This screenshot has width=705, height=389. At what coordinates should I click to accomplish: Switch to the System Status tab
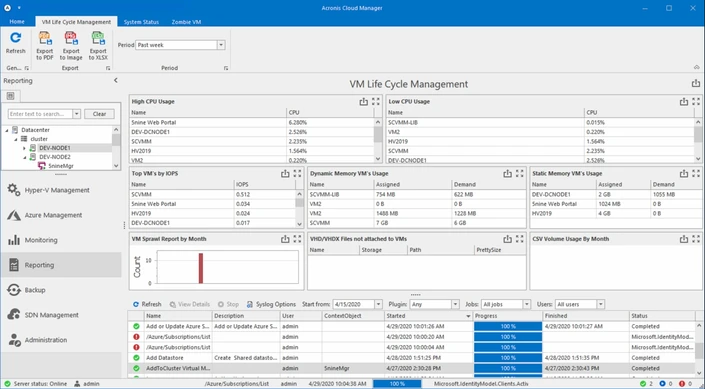point(141,22)
